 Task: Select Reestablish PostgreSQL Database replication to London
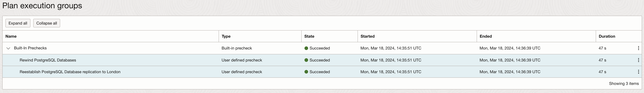(70, 72)
